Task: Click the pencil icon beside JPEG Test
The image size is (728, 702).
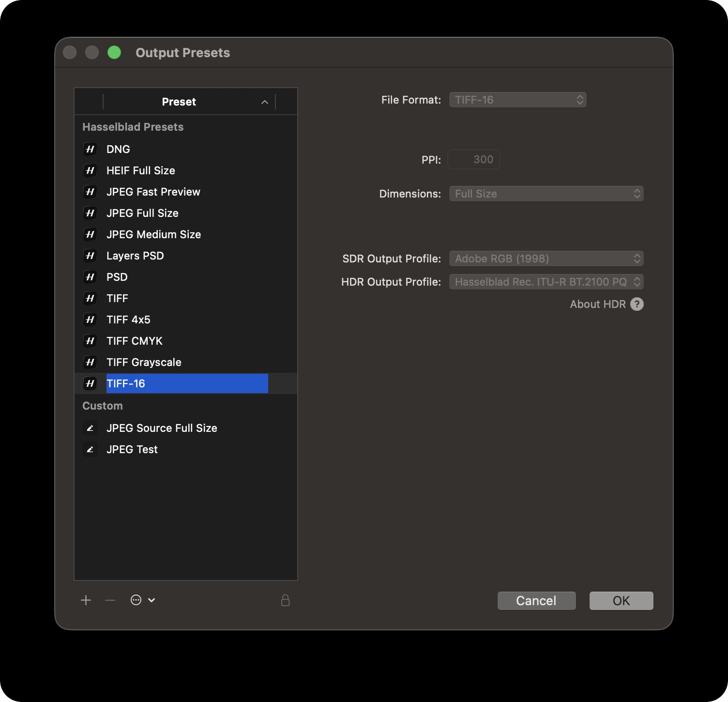Action: tap(90, 449)
